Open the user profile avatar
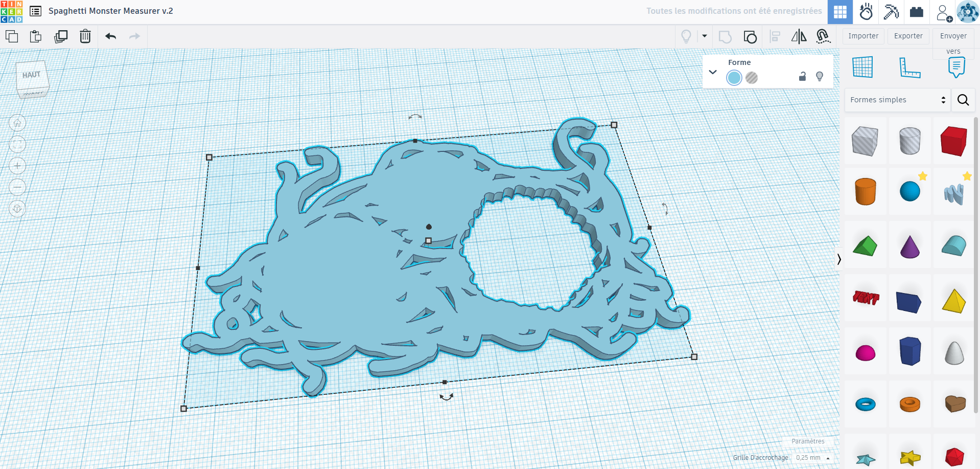Screen dimensions: 980x469 [968, 12]
